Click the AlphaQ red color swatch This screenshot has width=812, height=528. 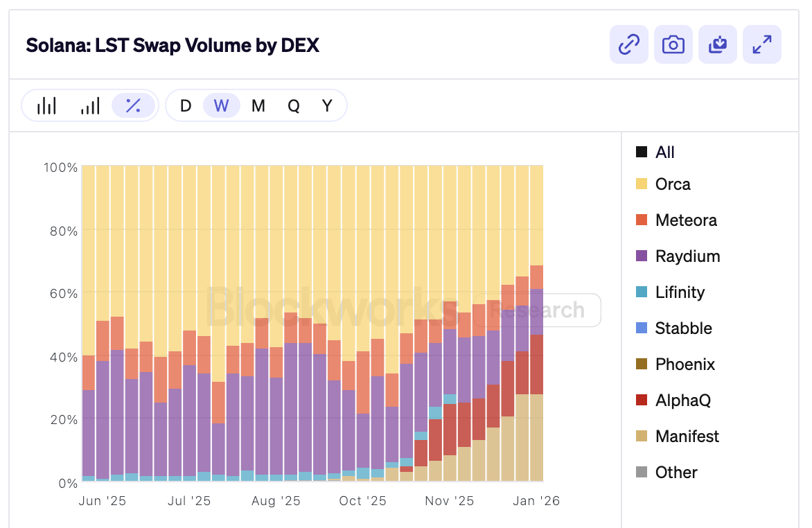[641, 401]
